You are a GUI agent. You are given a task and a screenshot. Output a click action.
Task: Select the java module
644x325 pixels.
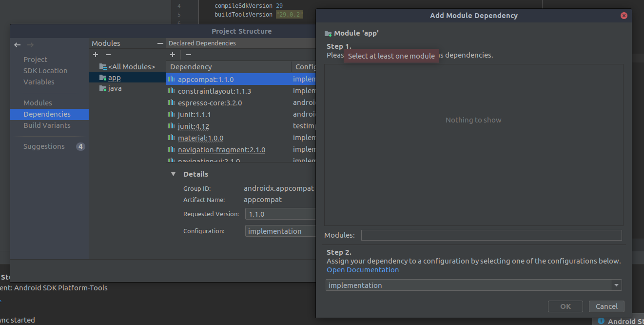[x=115, y=88]
